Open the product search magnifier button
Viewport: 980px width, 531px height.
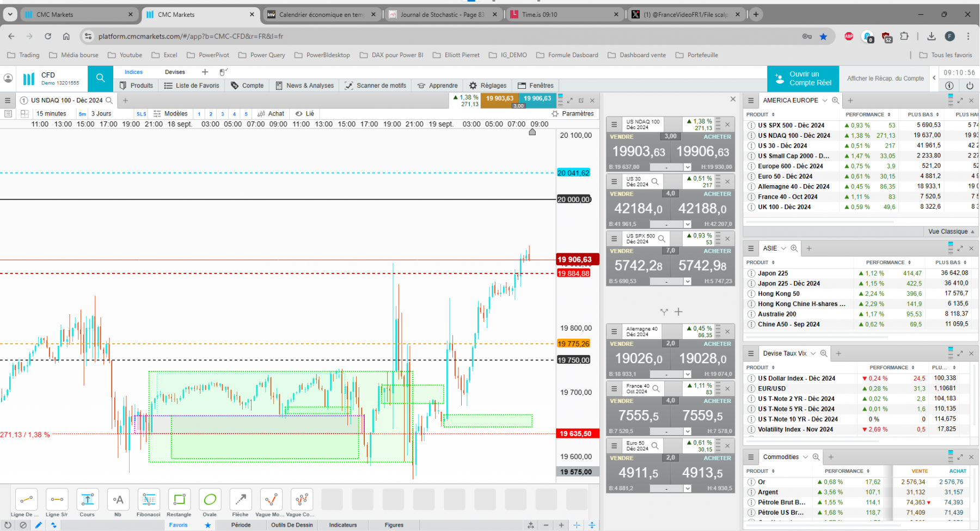(x=100, y=78)
